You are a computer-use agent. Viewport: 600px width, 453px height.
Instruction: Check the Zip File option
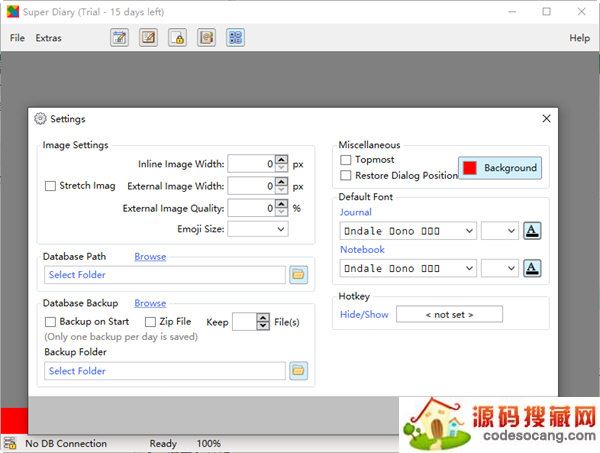pyautogui.click(x=150, y=322)
